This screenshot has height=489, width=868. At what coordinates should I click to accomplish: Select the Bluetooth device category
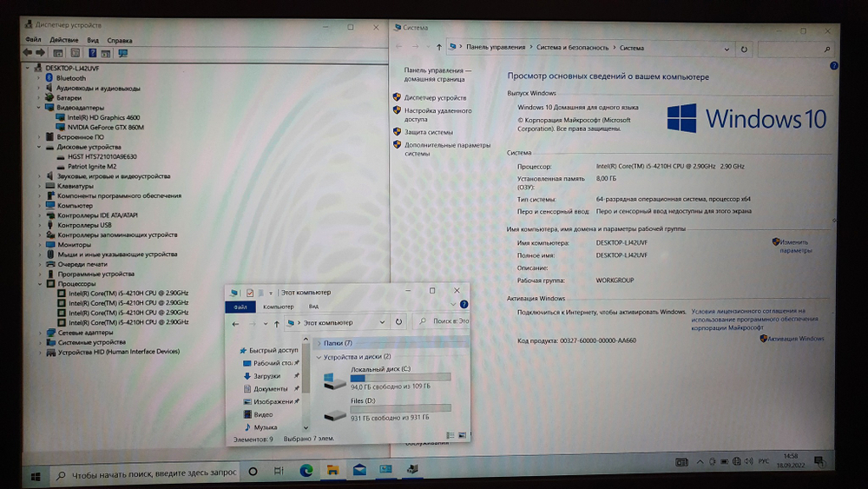[x=71, y=78]
